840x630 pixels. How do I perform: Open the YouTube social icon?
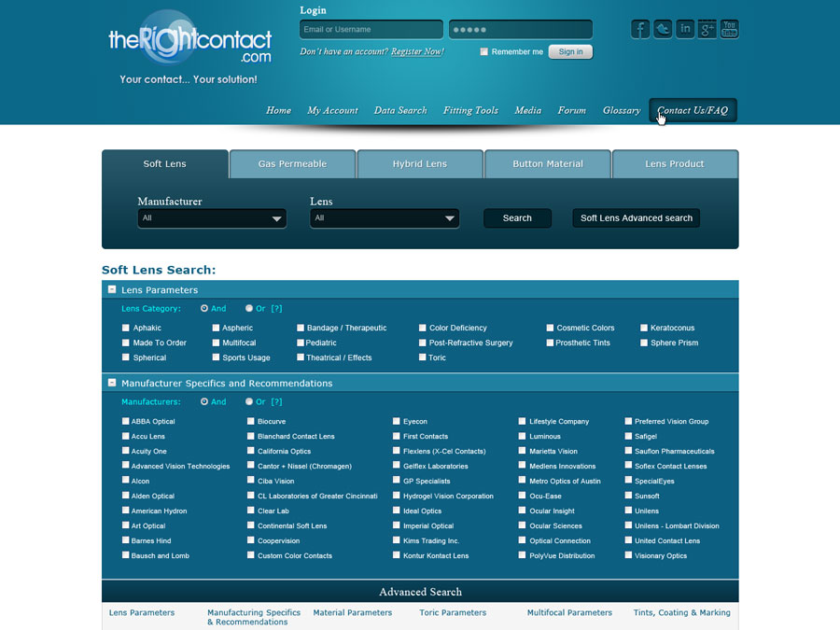pyautogui.click(x=730, y=29)
